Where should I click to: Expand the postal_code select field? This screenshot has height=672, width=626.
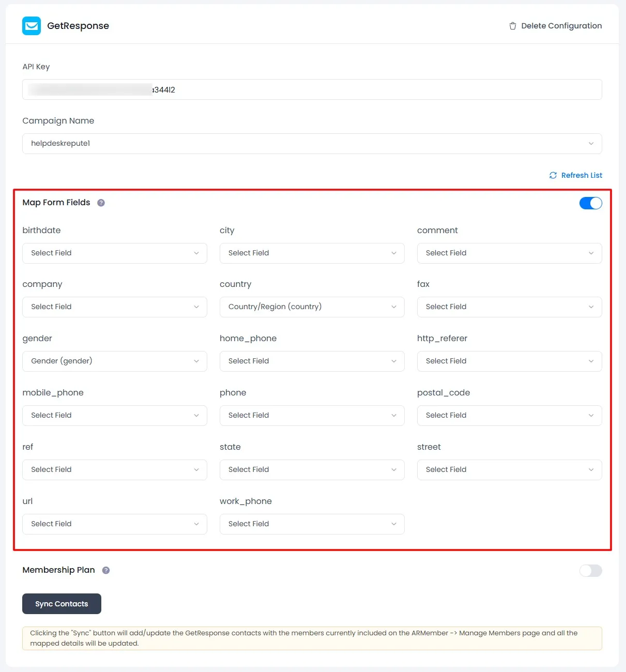(x=509, y=416)
